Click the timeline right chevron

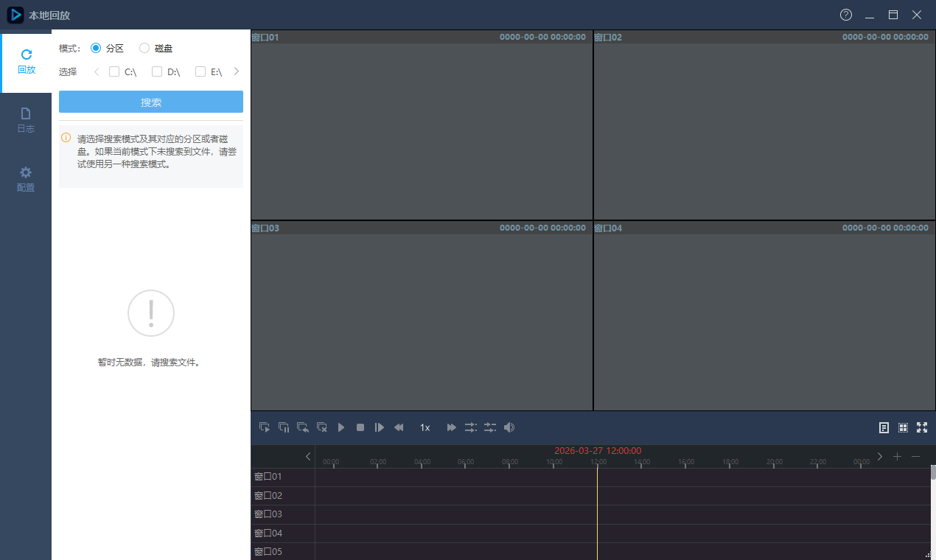879,456
